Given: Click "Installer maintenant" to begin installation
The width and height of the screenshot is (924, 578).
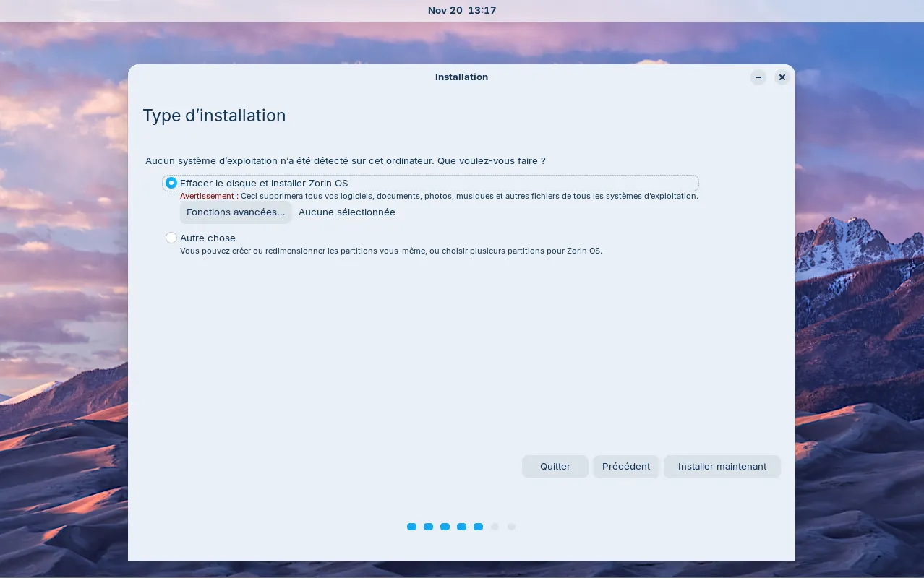Looking at the screenshot, I should pos(722,466).
